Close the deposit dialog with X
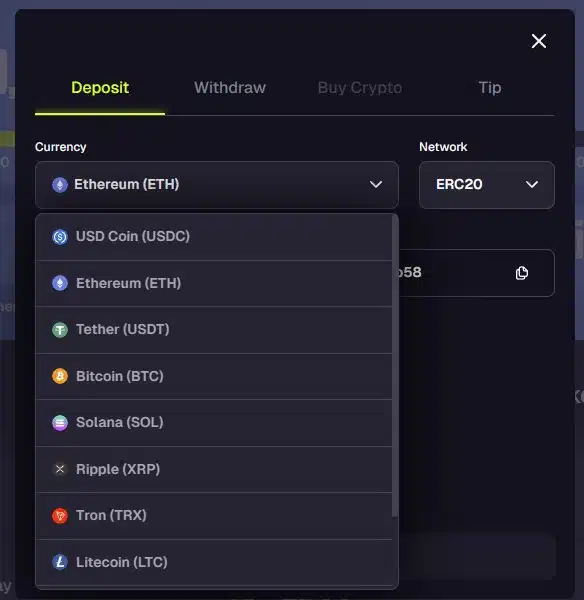This screenshot has height=600, width=584. [538, 41]
